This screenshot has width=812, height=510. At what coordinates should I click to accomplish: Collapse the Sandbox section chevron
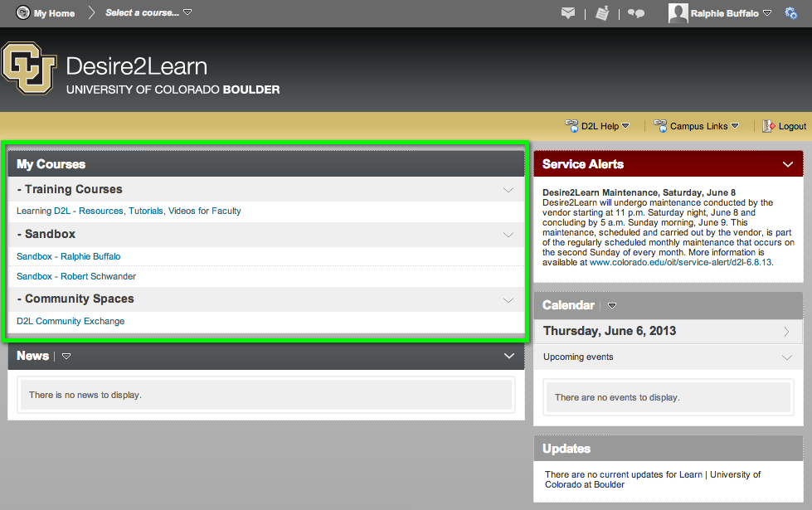point(508,235)
